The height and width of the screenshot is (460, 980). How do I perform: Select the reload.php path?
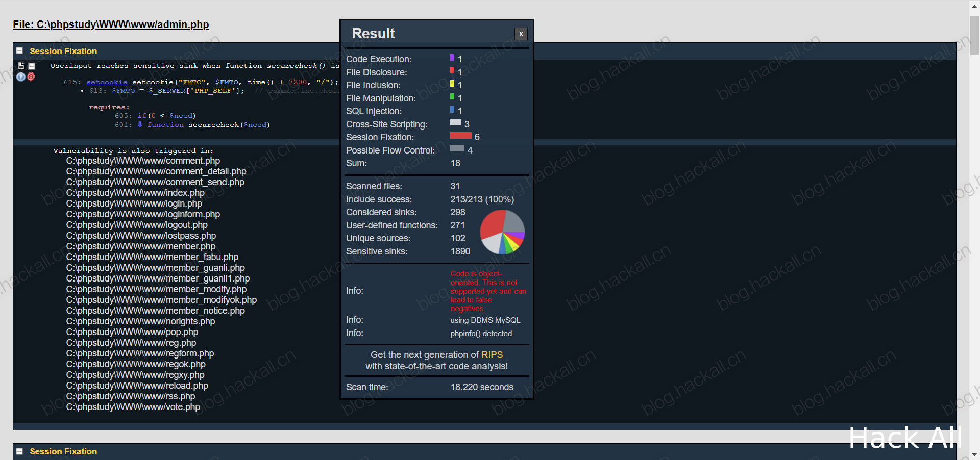(x=137, y=386)
